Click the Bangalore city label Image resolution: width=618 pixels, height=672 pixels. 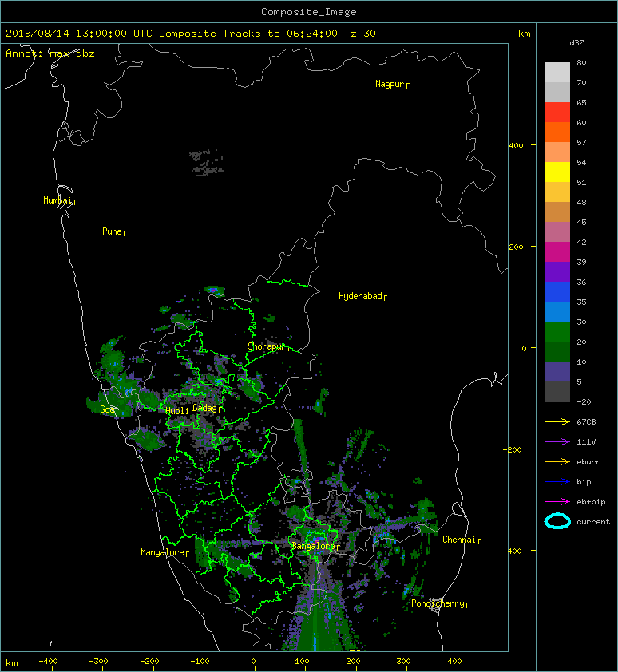coord(313,546)
